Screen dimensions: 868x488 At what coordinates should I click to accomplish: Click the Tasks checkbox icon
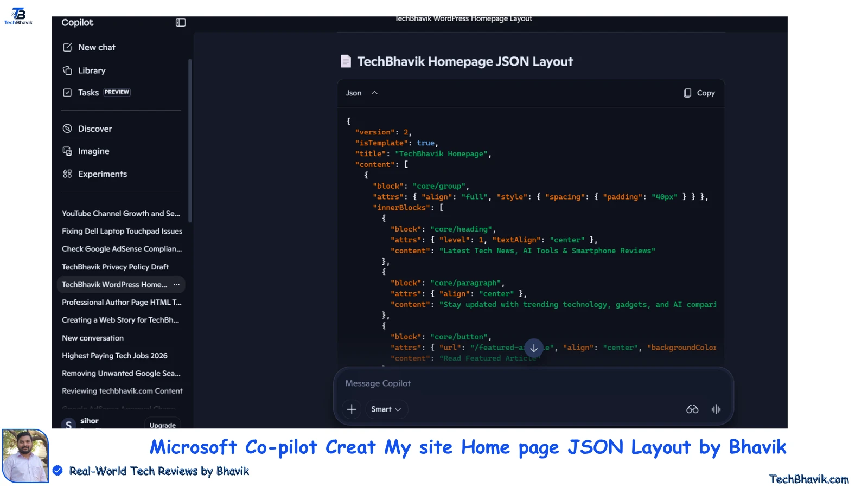click(x=67, y=93)
